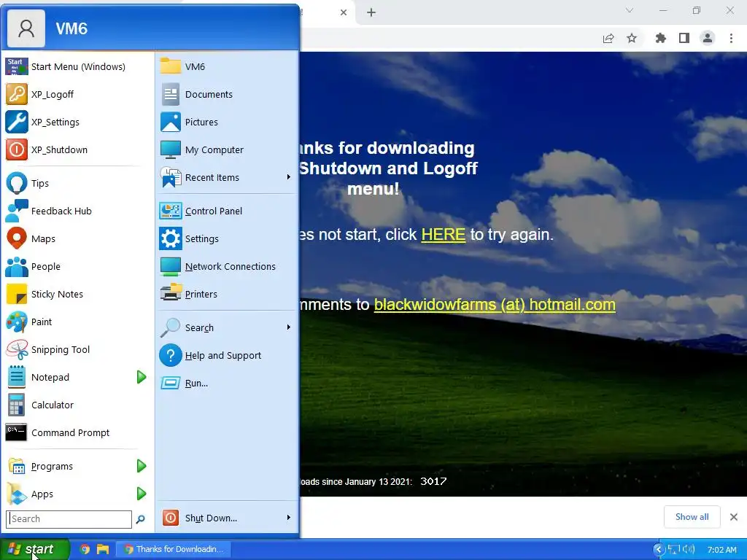This screenshot has width=747, height=560.
Task: Click start menu Search input field
Action: click(x=69, y=519)
